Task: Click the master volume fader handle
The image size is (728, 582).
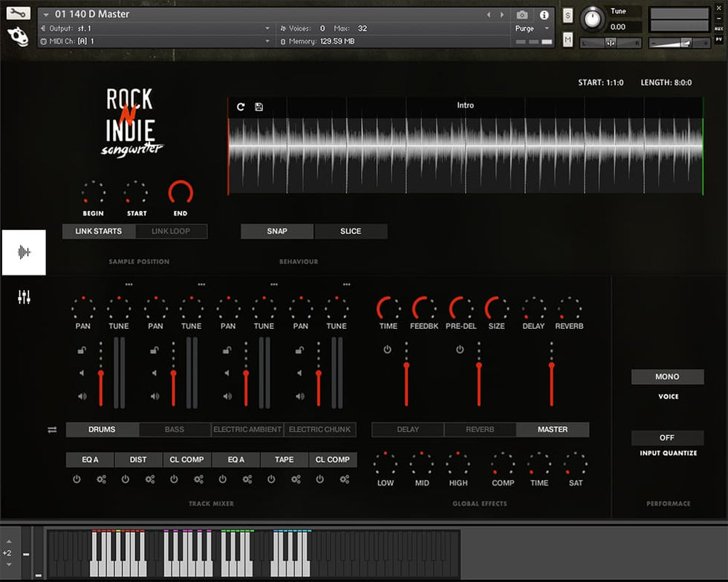Action: tap(551, 365)
